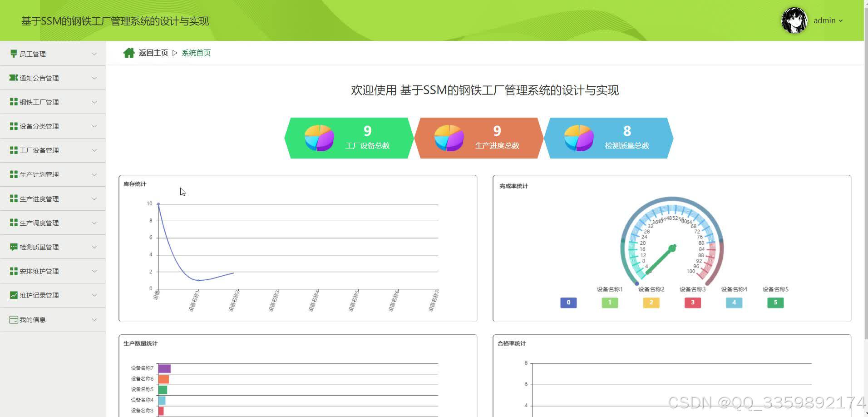
Task: Click the orange swatch labeled 2 below the gauge
Action: (x=651, y=303)
